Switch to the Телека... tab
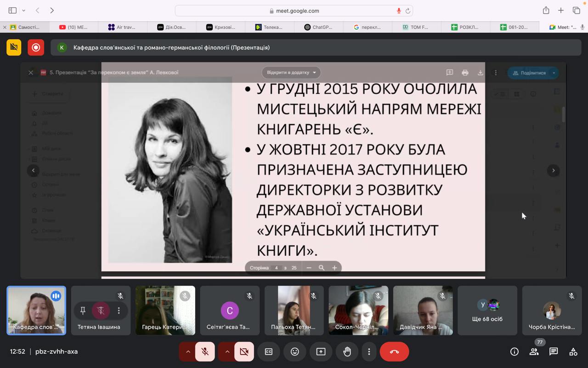The image size is (588, 368). (270, 27)
